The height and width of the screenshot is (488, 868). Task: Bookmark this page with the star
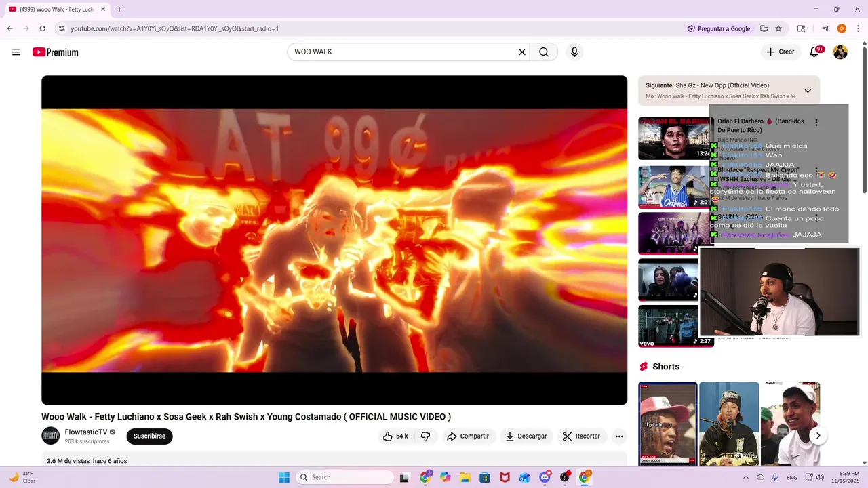point(778,28)
